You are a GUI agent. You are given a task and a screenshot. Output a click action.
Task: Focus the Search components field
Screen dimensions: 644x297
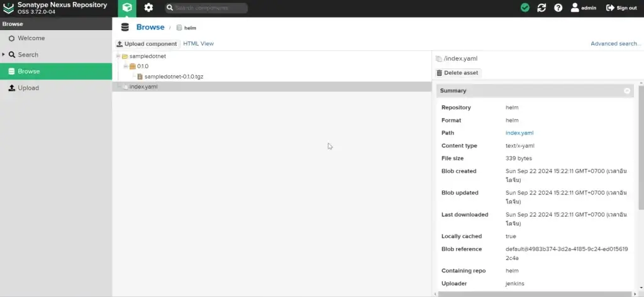206,8
